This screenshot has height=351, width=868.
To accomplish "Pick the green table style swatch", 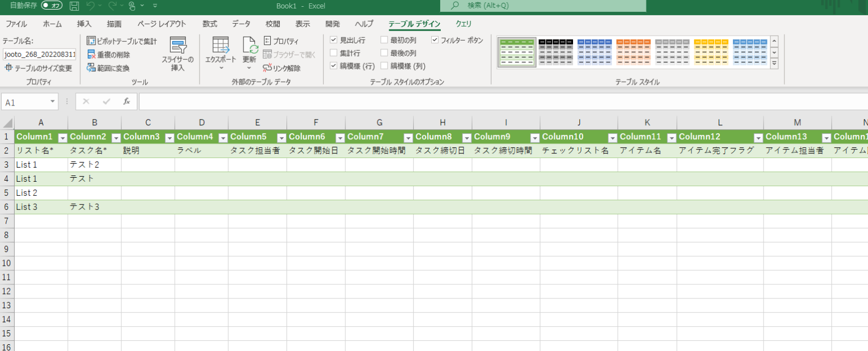I will coord(517,51).
